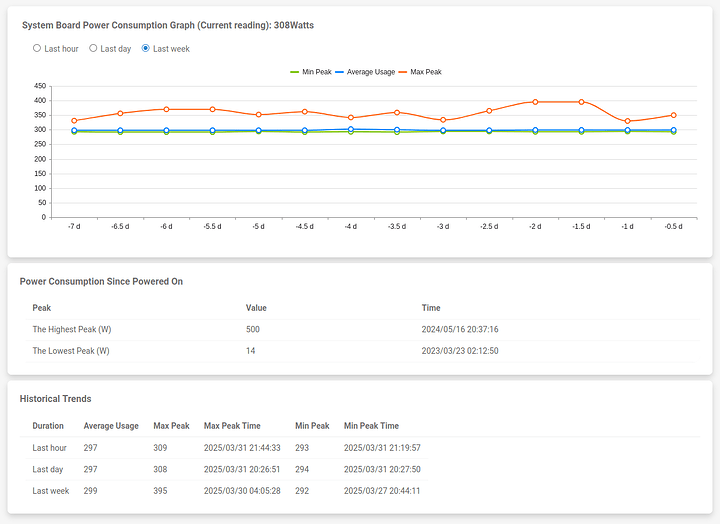Screen dimensions: 720x524
Task: Click the "Average Usage" column header
Action: coord(111,426)
